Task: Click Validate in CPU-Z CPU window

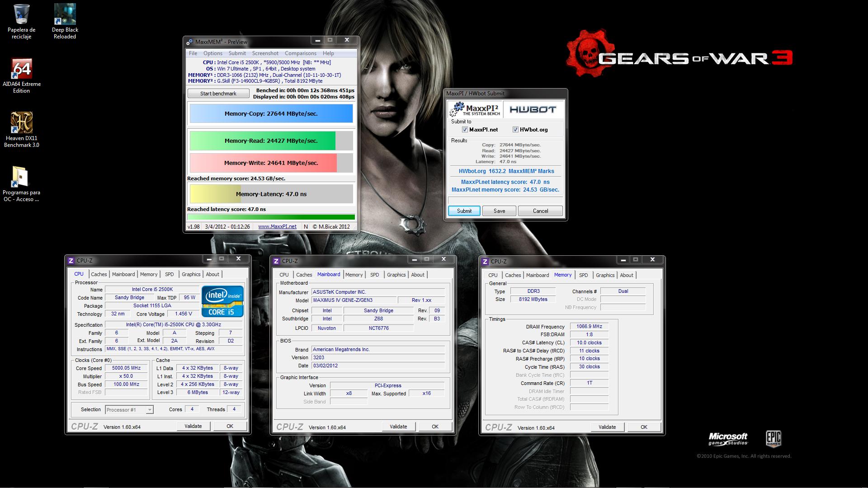Action: [x=193, y=426]
